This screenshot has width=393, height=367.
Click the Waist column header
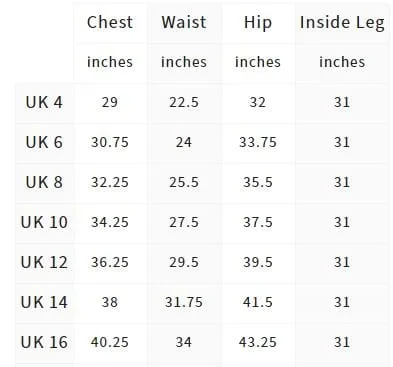point(184,22)
